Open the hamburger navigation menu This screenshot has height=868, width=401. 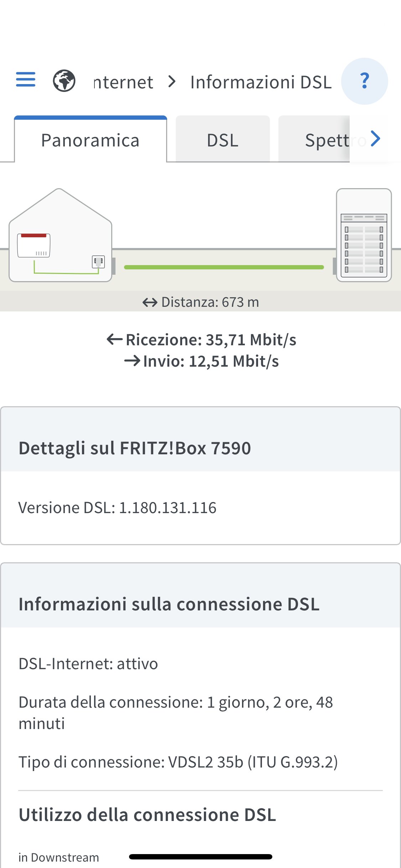pyautogui.click(x=26, y=79)
